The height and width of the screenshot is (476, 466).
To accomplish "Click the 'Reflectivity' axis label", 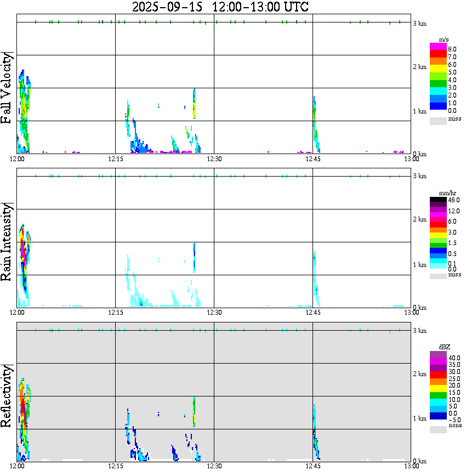I will coord(6,396).
